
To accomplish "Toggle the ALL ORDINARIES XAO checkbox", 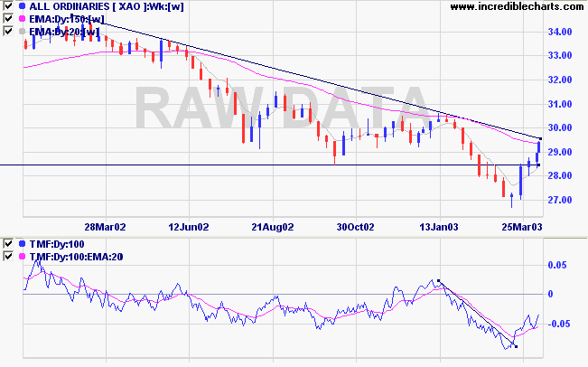I will pyautogui.click(x=8, y=6).
